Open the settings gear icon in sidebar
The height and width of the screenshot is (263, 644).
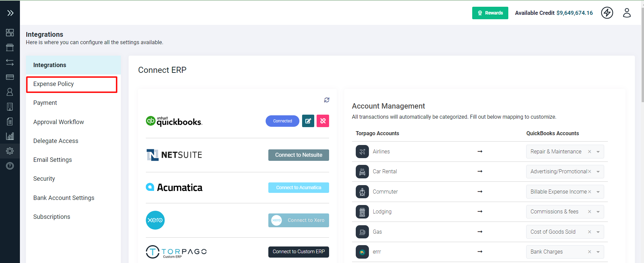10,151
